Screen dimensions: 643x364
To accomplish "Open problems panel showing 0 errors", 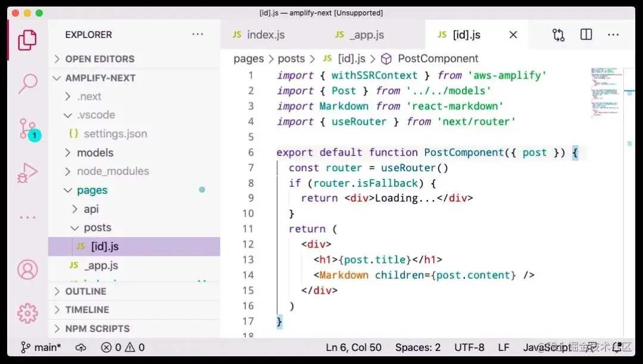I will point(111,347).
